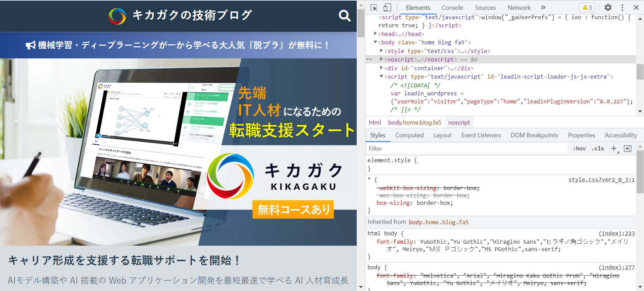Click the struck-out -moz-box-sizing declaration
The height and width of the screenshot is (291, 644).
pyautogui.click(x=423, y=196)
